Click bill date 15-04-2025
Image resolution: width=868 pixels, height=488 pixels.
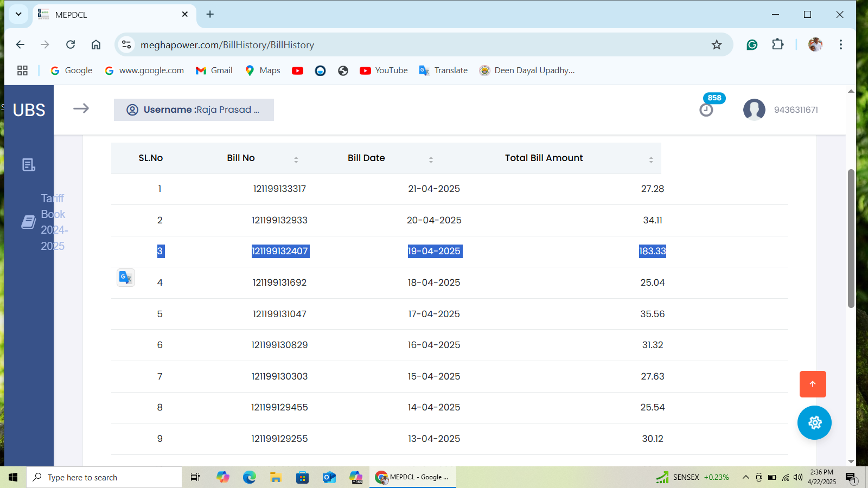coord(434,376)
